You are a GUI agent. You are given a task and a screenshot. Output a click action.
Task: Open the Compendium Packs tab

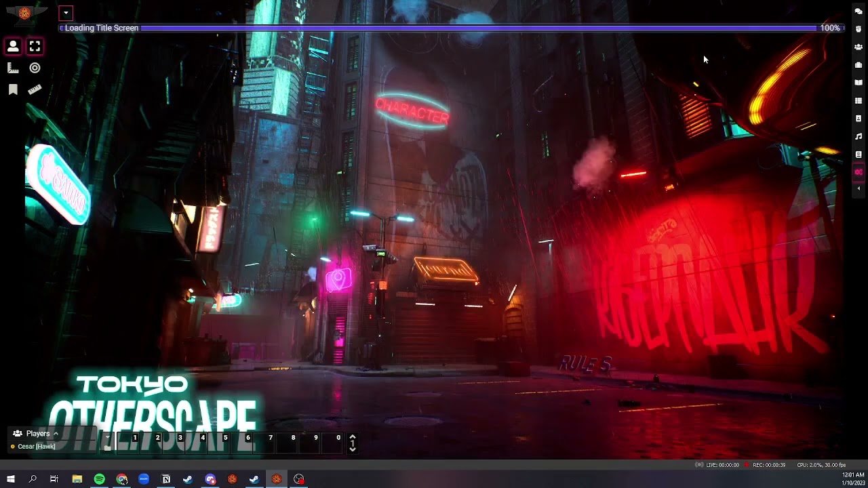tap(859, 155)
